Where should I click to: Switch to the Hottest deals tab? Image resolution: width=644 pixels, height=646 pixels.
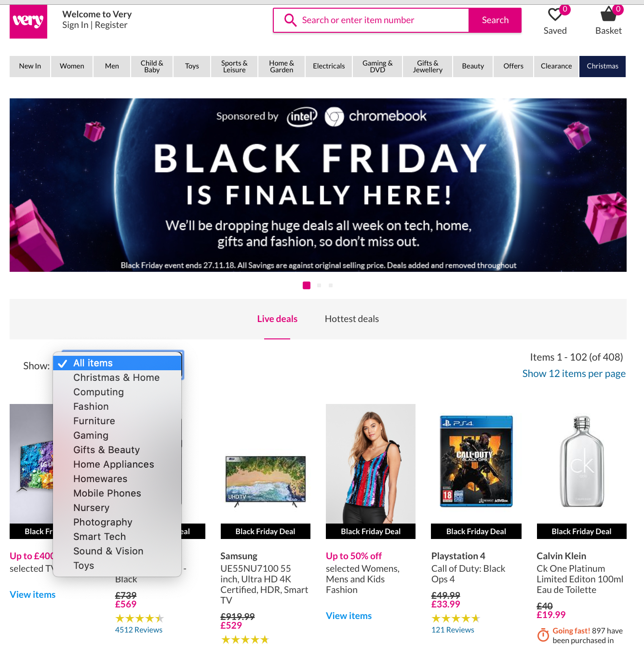(x=352, y=319)
